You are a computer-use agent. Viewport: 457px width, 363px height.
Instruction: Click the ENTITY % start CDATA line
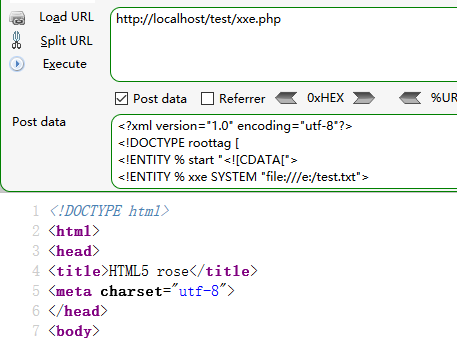pyautogui.click(x=207, y=160)
